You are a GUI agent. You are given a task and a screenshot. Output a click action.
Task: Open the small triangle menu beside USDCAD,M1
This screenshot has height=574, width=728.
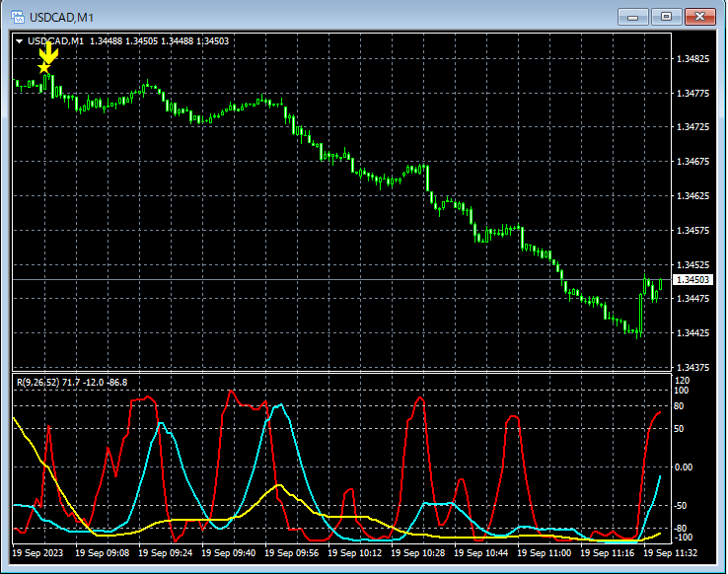(x=19, y=40)
